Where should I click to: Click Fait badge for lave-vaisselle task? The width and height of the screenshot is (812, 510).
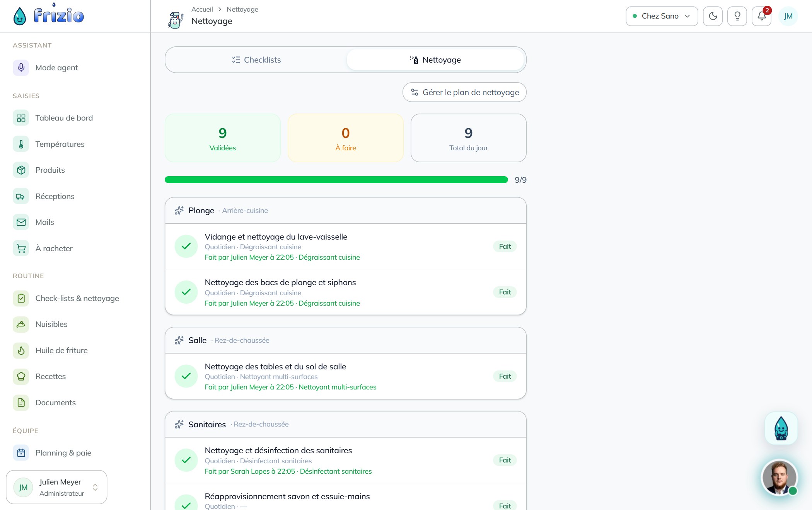[505, 246]
